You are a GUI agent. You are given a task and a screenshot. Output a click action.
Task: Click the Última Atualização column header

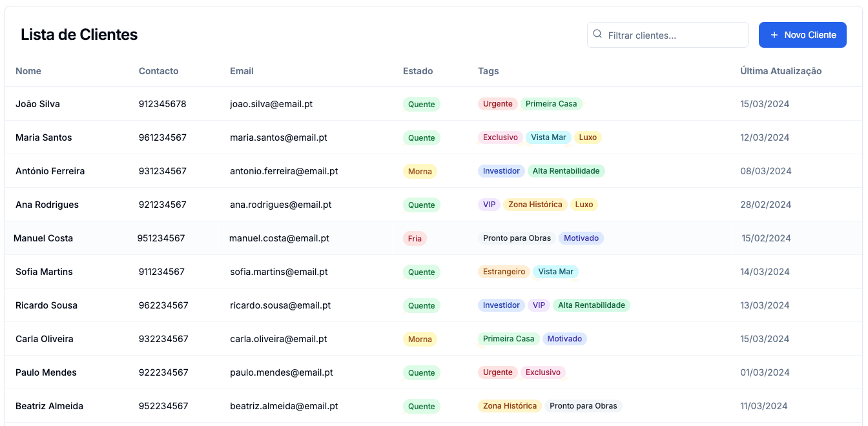coord(781,71)
